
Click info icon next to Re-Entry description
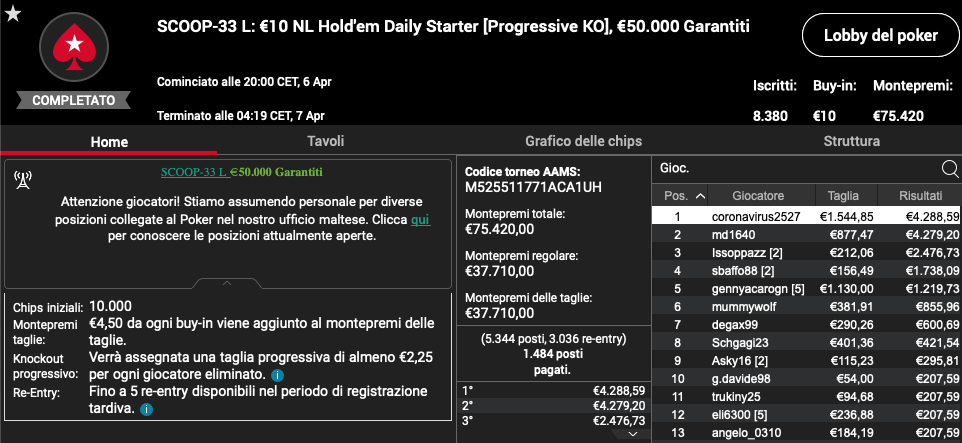(x=146, y=409)
